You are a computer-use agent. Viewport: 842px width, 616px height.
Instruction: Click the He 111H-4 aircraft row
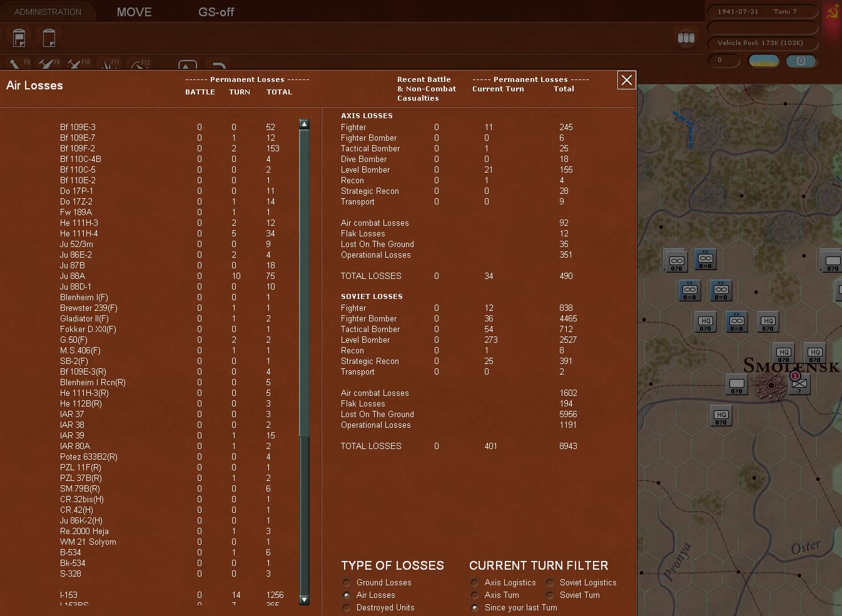tap(169, 233)
